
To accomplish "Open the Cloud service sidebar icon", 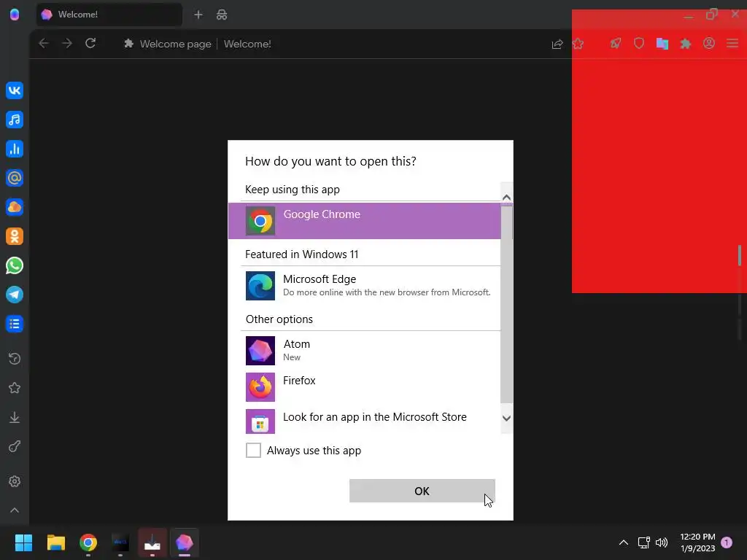I will coord(15,207).
